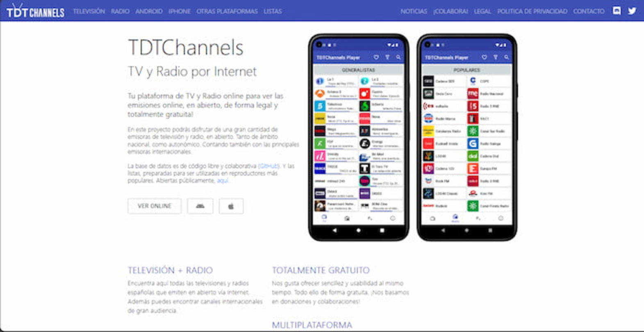Select laSexta channel logo

click(x=364, y=106)
